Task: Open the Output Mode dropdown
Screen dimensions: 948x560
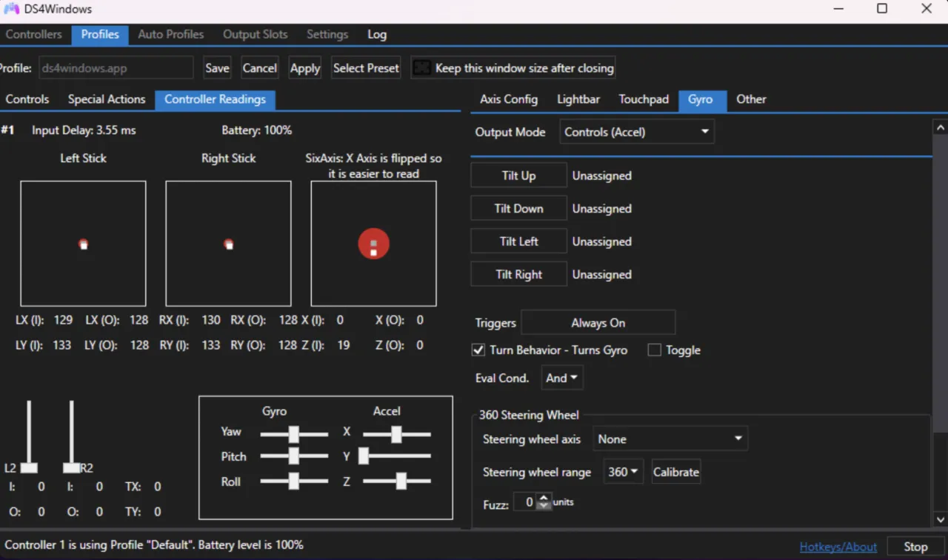Action: pos(635,131)
